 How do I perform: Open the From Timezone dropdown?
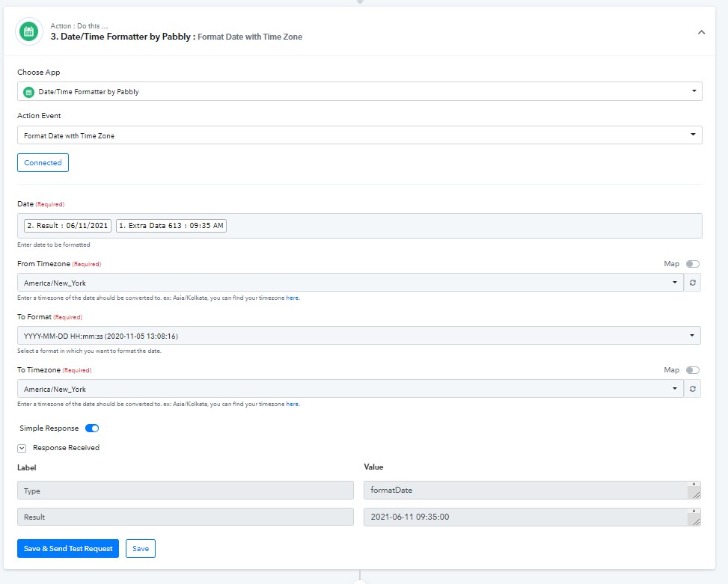(350, 283)
